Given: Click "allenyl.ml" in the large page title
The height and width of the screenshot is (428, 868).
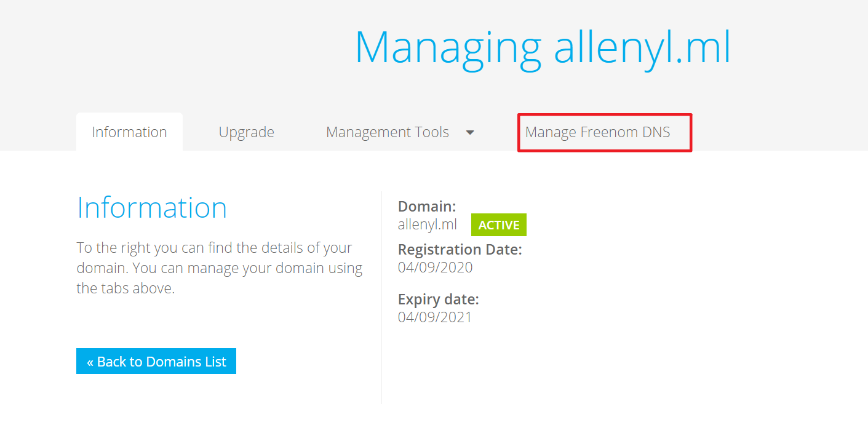Looking at the screenshot, I should [x=642, y=47].
